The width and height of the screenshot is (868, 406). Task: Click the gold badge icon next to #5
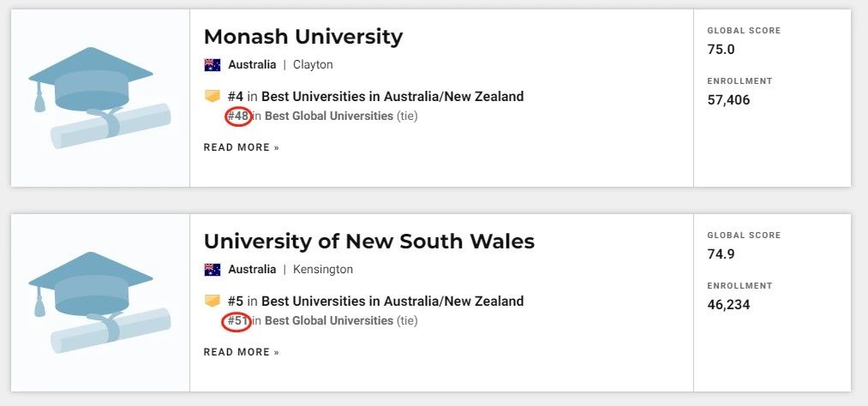(x=212, y=301)
